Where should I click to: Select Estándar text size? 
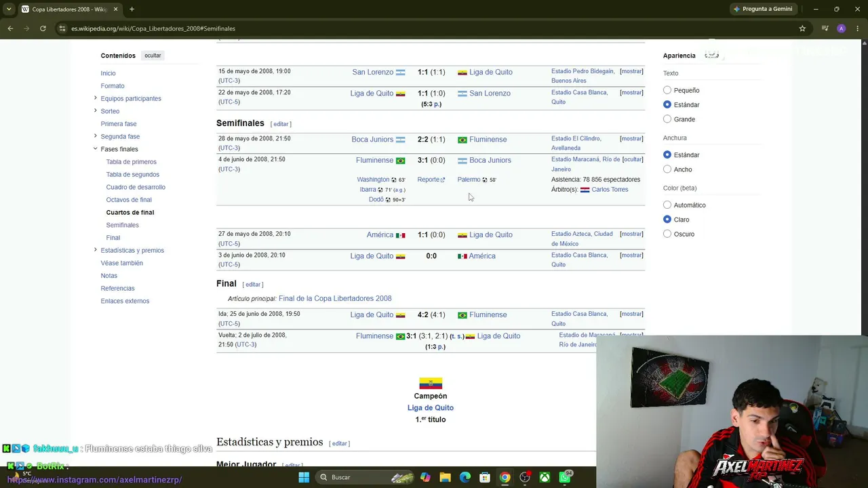667,104
